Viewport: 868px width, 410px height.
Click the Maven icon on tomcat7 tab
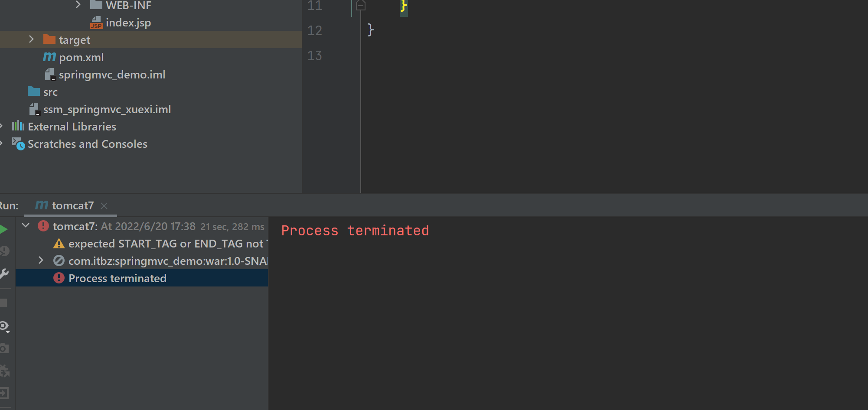pyautogui.click(x=42, y=205)
